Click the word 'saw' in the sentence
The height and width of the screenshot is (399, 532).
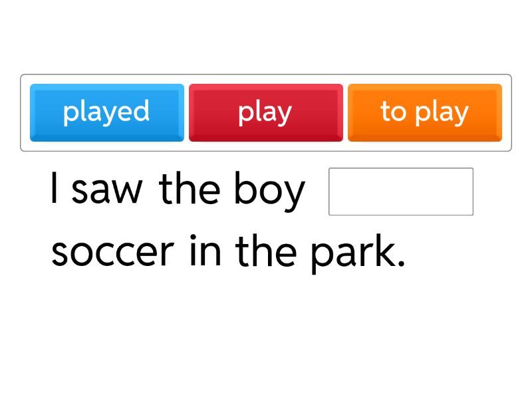click(106, 190)
